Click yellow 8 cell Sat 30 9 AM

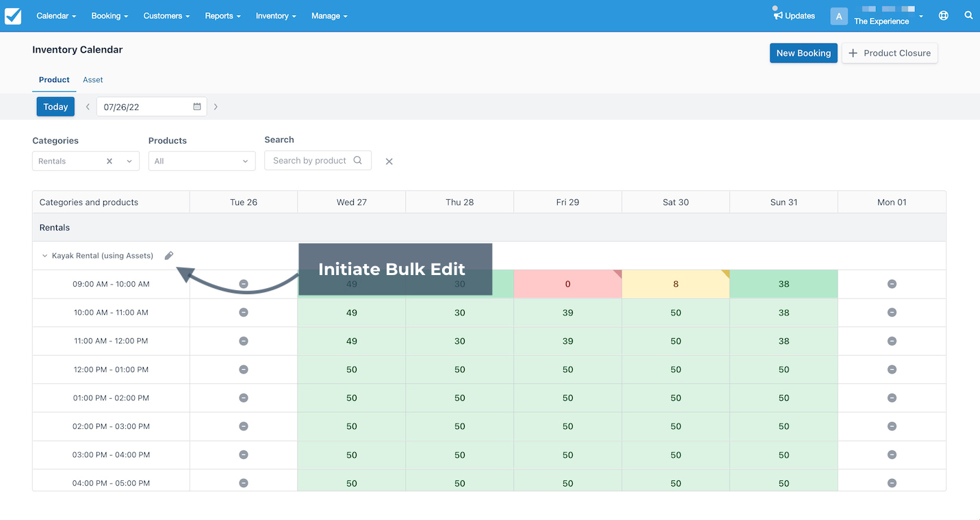tap(676, 284)
